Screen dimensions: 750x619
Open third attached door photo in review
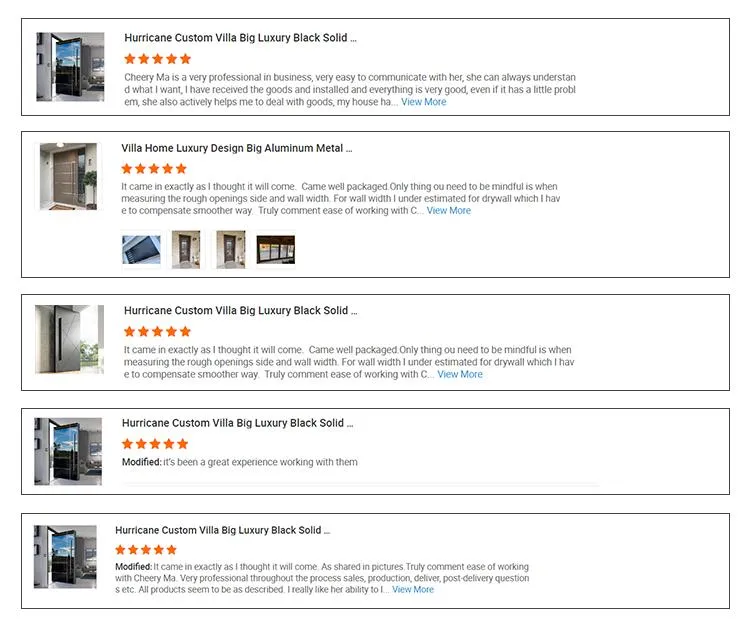coord(231,249)
